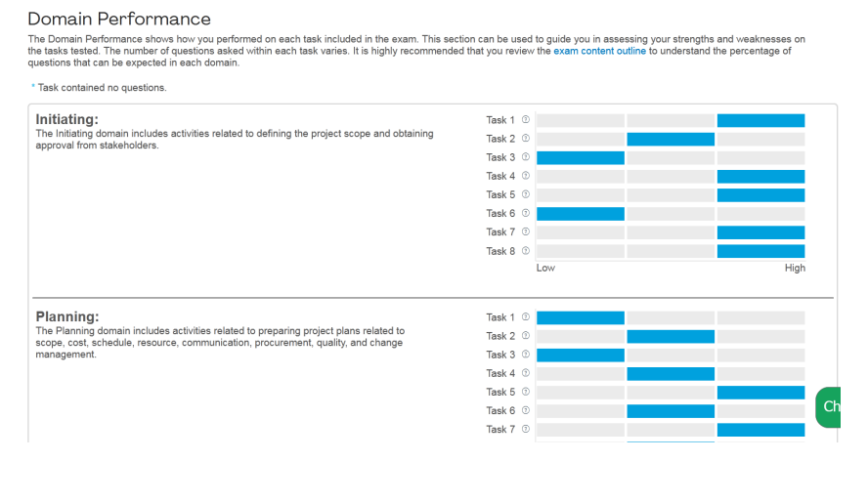This screenshot has width=868, height=503.
Task: Click Initiating Task 3 blue low bar
Action: (581, 157)
